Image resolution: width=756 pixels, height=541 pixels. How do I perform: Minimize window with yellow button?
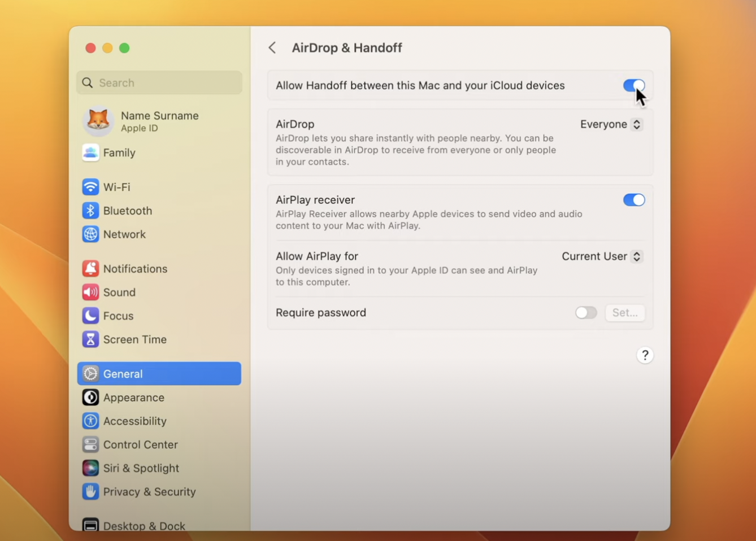(107, 48)
